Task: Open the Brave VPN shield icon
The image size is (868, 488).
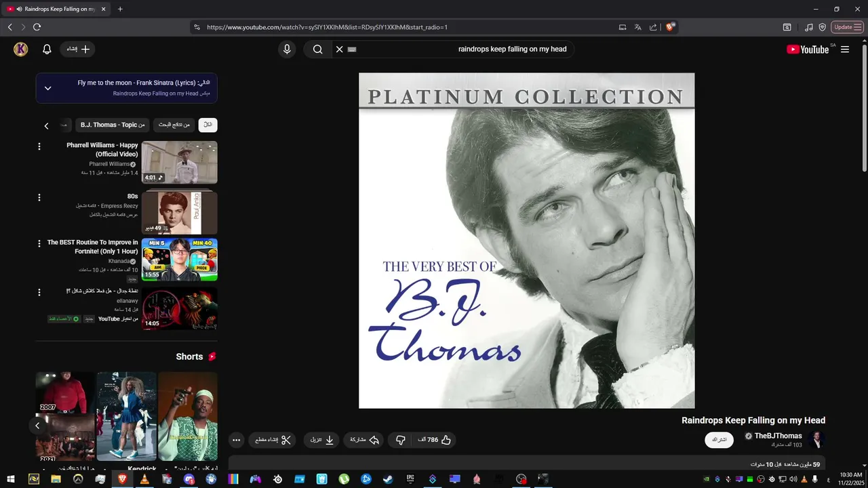Action: (823, 27)
